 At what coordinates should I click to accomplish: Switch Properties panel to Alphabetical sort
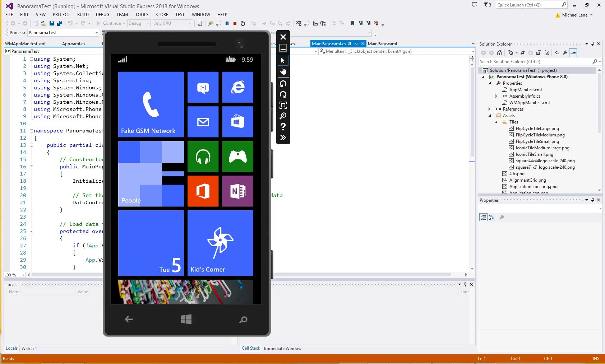tap(491, 217)
